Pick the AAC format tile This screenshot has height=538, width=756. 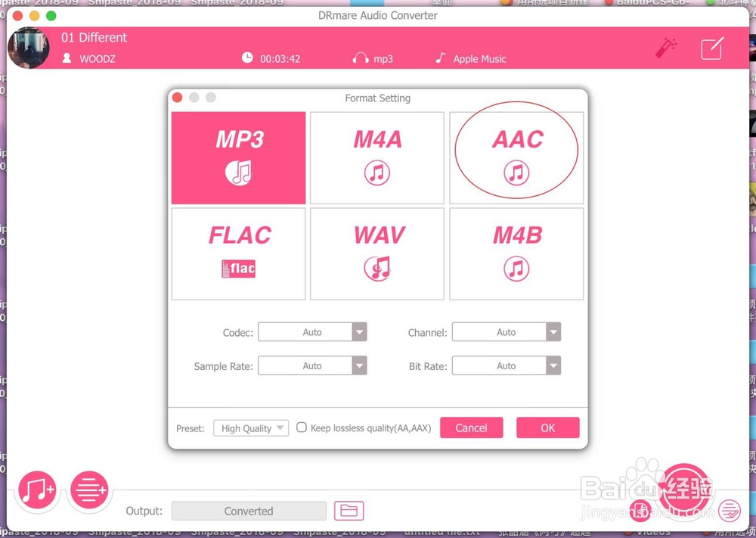(x=516, y=158)
